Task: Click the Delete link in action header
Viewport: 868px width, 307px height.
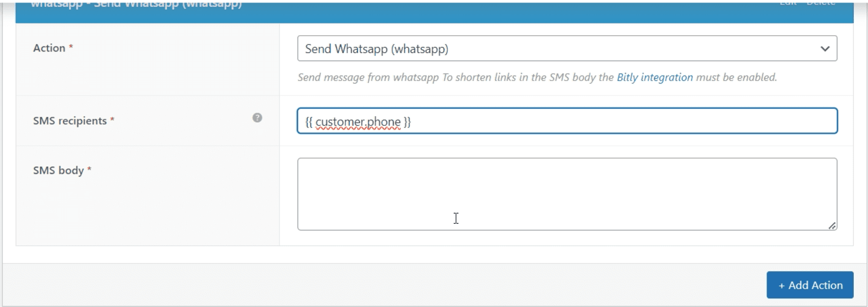Action: click(821, 3)
